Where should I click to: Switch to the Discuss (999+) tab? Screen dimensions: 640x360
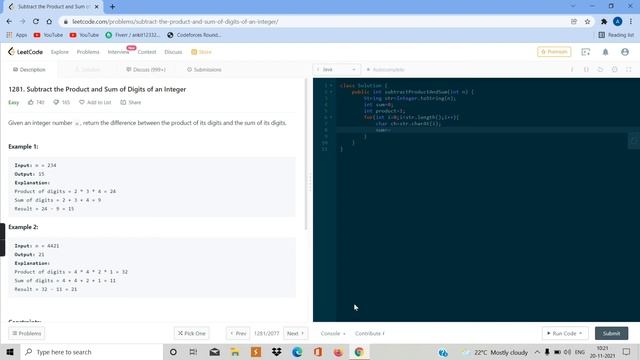point(146,70)
